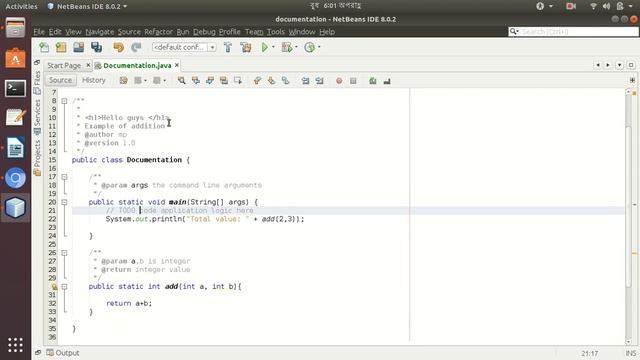Open the File menu
The height and width of the screenshot is (360, 640).
(39, 32)
